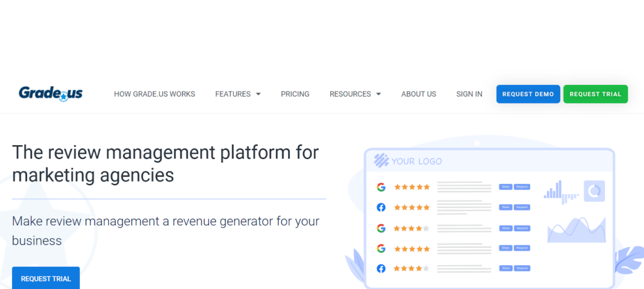Click the five-star rating in the first review row
Screen dimensions: 644x289
click(412, 187)
